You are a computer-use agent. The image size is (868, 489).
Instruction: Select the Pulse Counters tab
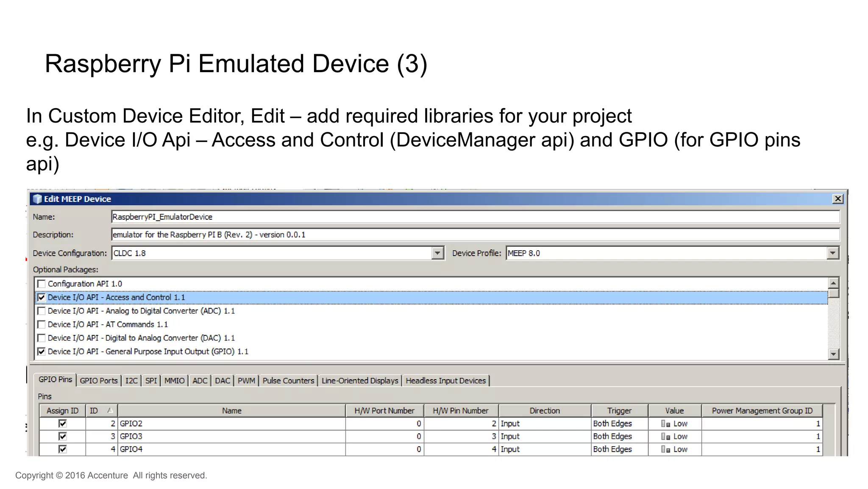click(288, 381)
